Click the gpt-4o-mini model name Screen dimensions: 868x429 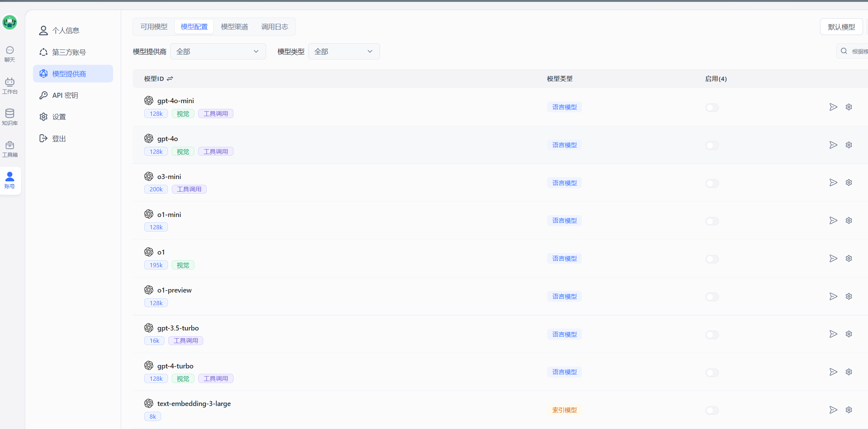176,101
